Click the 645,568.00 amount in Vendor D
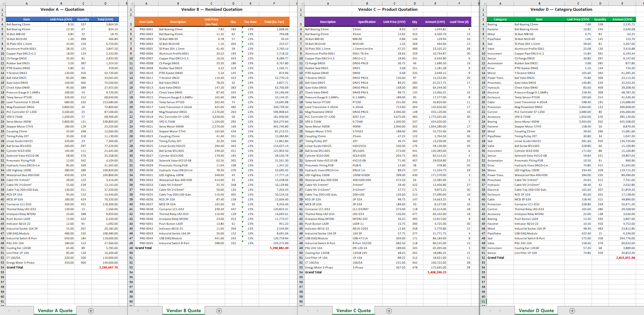Screen dimensions: 644x315 point(622,122)
